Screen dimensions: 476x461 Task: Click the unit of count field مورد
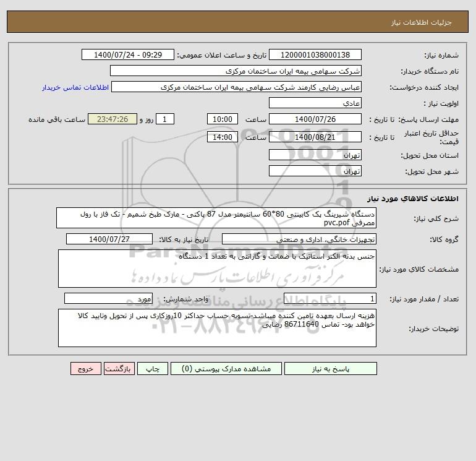108,298
